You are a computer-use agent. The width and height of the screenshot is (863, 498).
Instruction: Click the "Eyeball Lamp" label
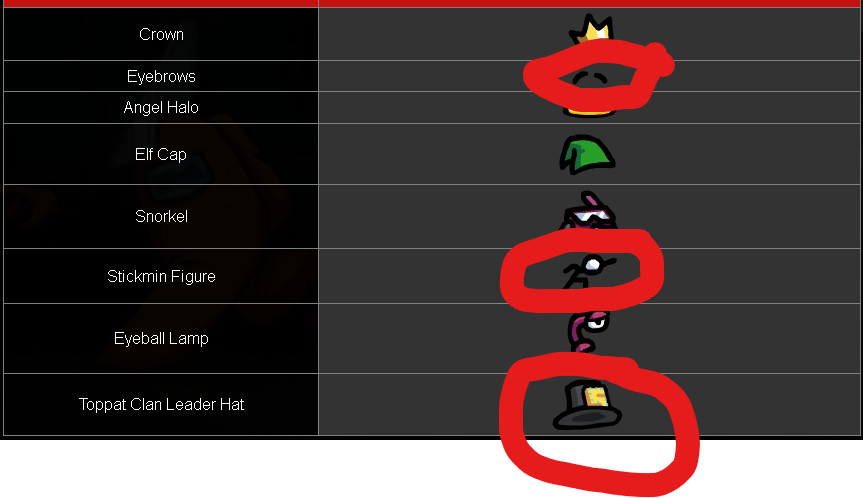161,338
